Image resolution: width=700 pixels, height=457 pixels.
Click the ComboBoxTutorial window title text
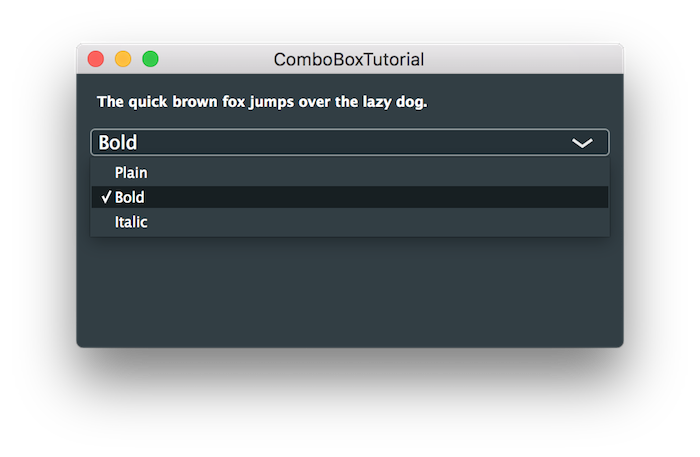click(x=349, y=60)
